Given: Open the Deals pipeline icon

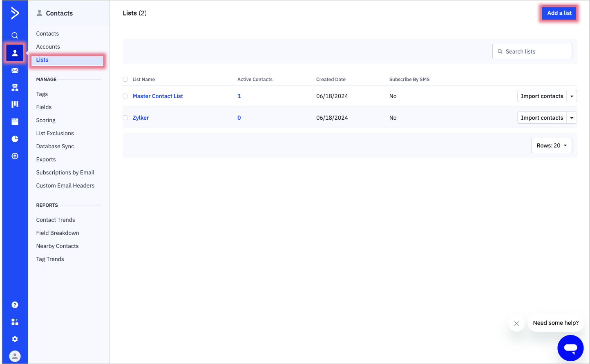Looking at the screenshot, I should 15,105.
